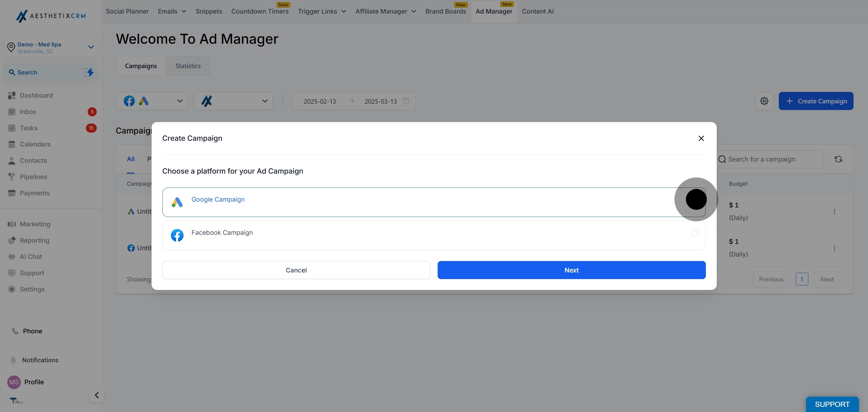Click the start date 2025-02-13
The height and width of the screenshot is (412, 868).
pyautogui.click(x=320, y=101)
